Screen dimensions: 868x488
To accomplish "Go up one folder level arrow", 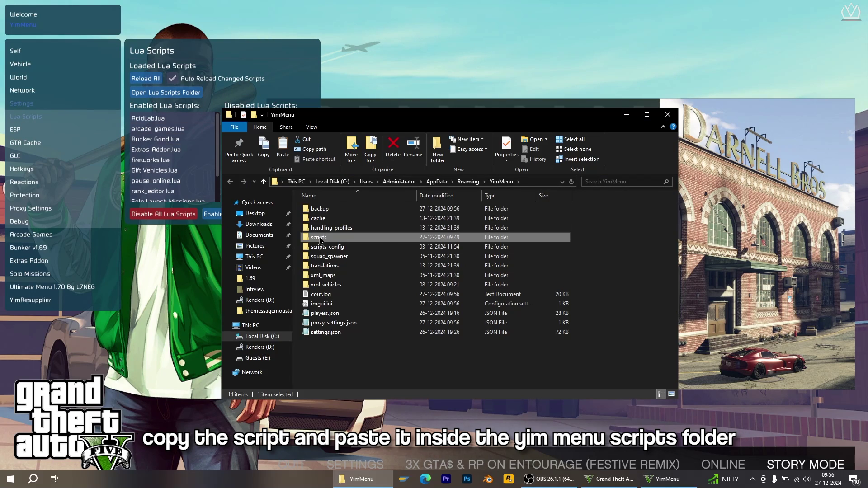I will 264,182.
